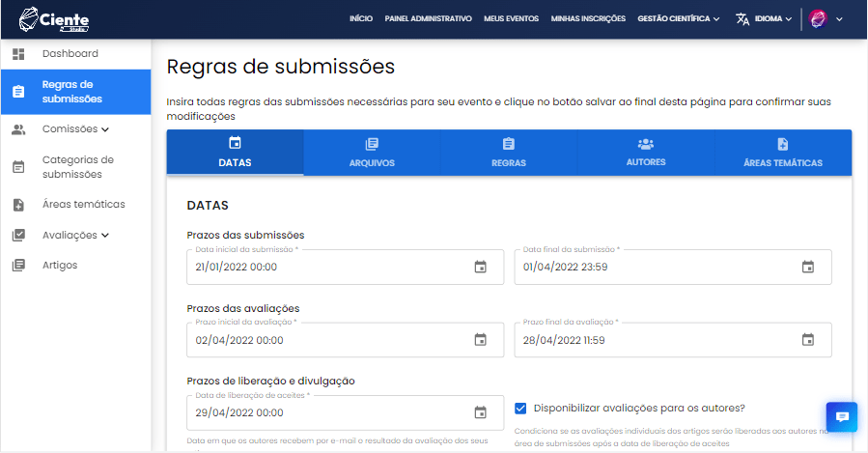
Task: Click the Data final da submissão field
Action: [x=673, y=267]
